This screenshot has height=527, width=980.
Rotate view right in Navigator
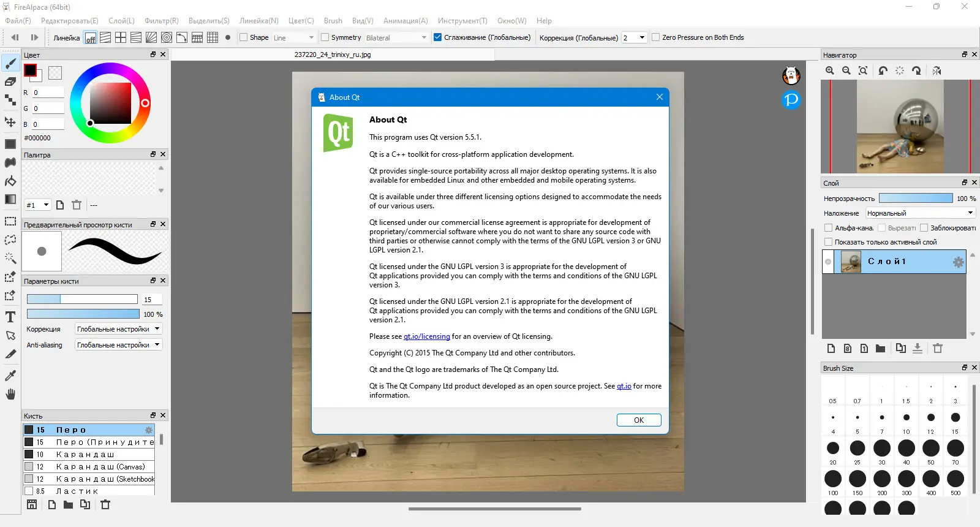click(x=916, y=70)
